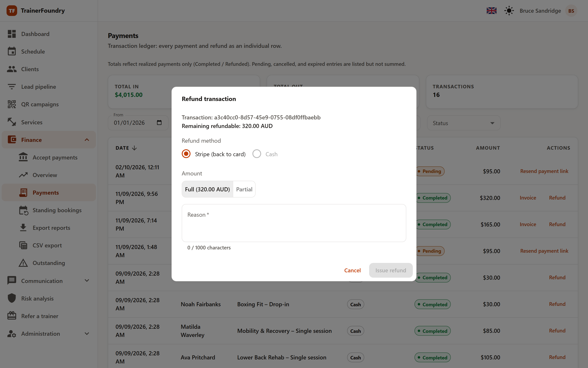
Task: Change language via UK flag icon
Action: (492, 11)
